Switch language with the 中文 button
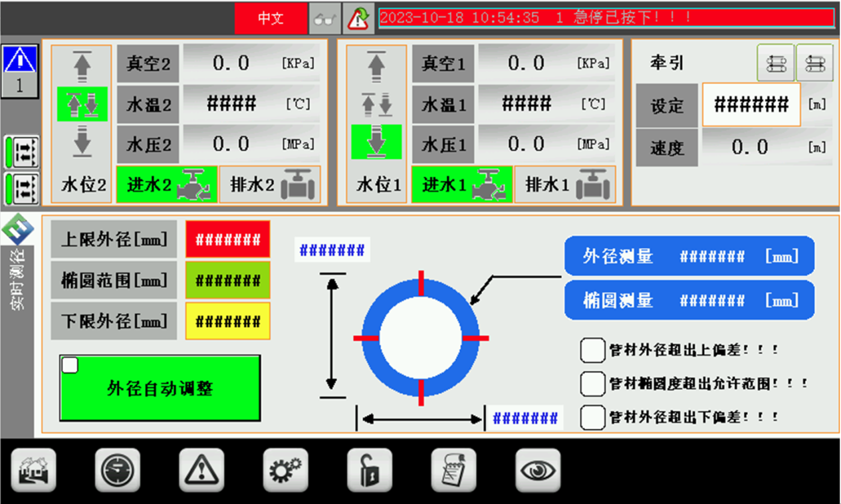The height and width of the screenshot is (504, 841). coord(271,19)
